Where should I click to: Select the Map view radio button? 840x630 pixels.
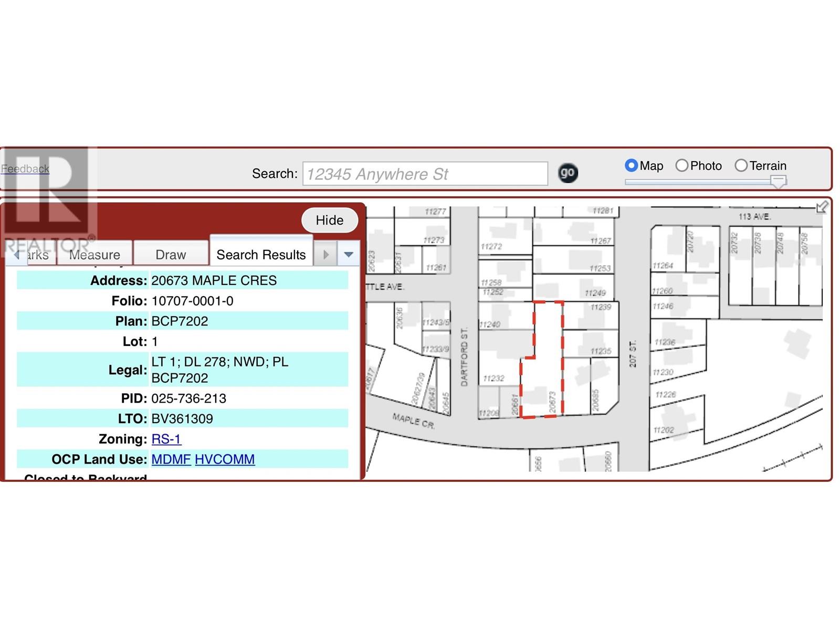coord(631,165)
